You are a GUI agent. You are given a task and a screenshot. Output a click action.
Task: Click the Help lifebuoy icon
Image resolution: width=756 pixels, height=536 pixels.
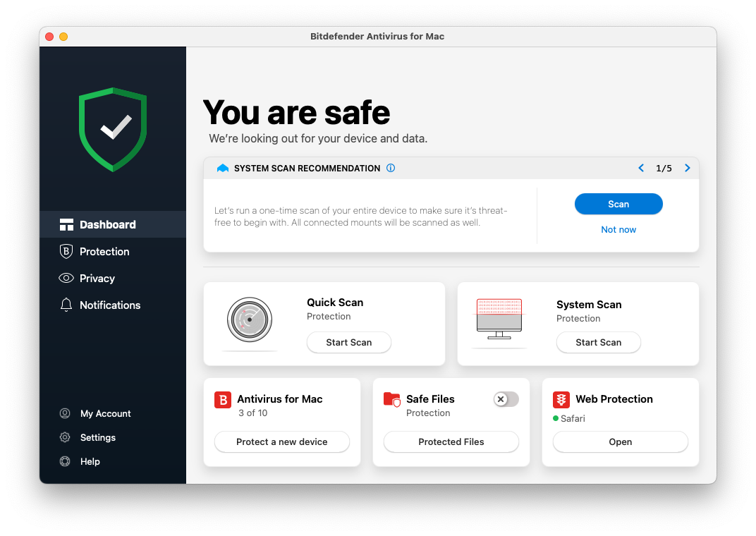pos(66,461)
